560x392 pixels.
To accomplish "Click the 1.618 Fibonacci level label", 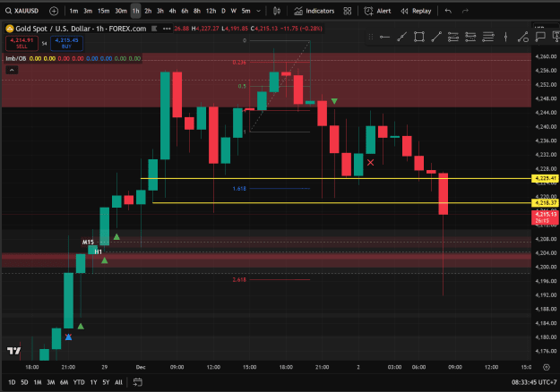I will (x=239, y=188).
